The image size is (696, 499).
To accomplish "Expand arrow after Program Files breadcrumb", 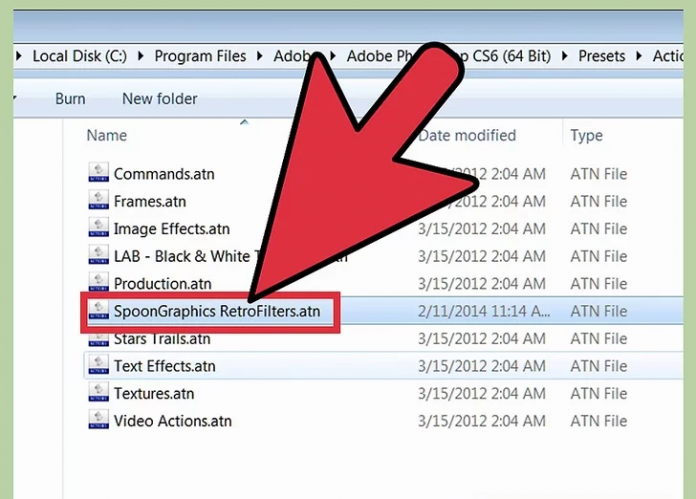I will [x=260, y=57].
